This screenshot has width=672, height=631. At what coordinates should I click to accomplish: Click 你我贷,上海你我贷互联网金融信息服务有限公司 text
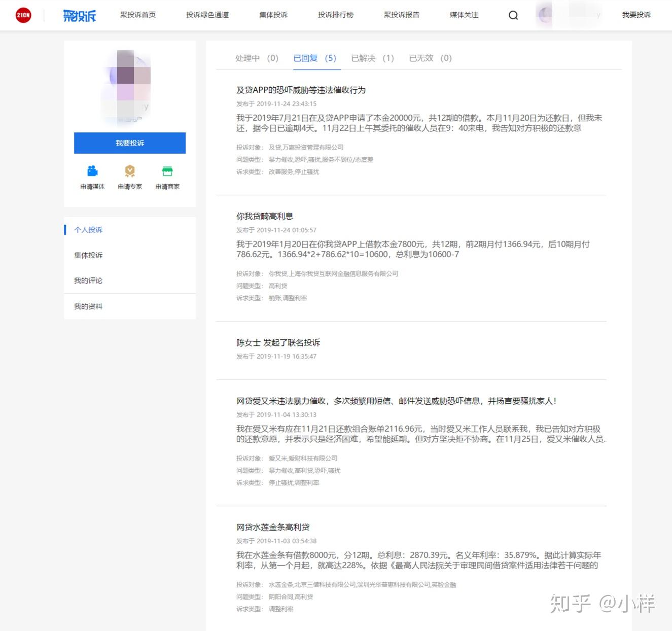click(333, 274)
